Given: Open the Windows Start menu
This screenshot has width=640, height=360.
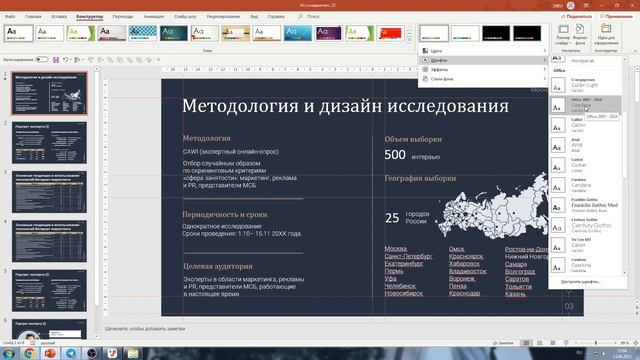Looking at the screenshot, I should (8, 353).
